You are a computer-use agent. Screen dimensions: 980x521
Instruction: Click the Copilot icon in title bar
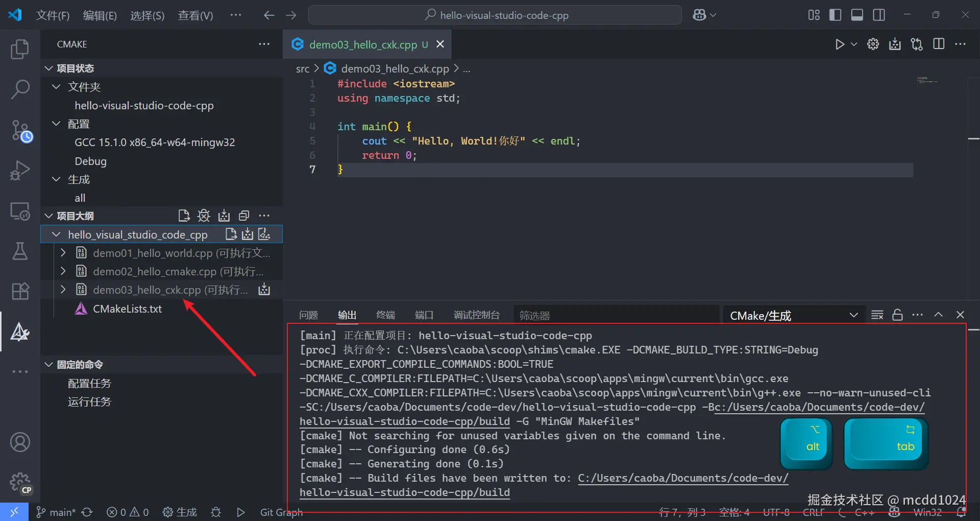699,15
